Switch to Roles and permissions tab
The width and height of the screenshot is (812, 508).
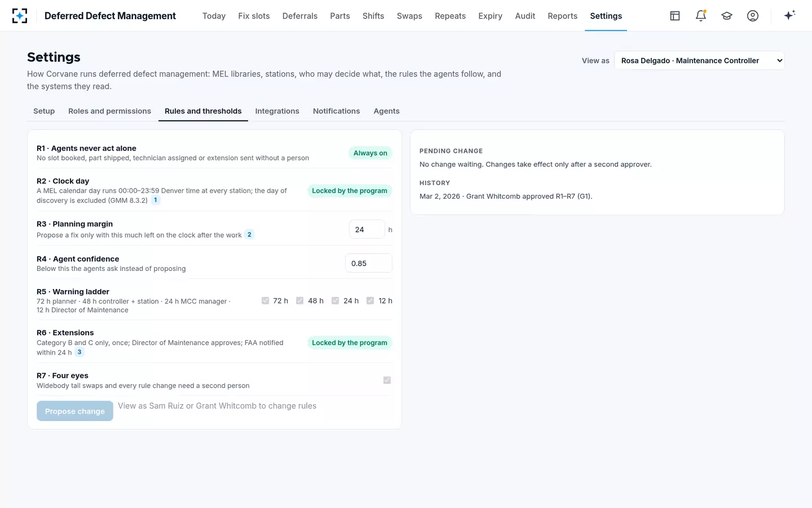tap(109, 111)
